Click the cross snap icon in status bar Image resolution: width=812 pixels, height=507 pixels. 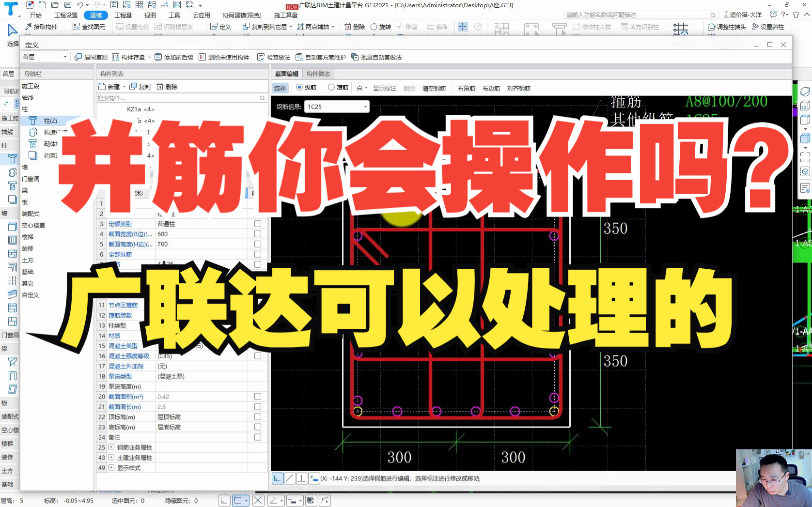click(258, 501)
